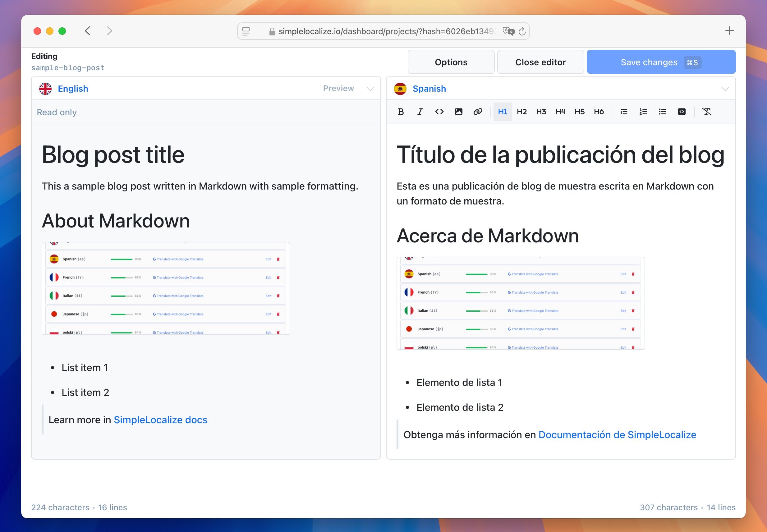This screenshot has height=532, width=767.
Task: Set heading level H3
Action: tap(541, 112)
